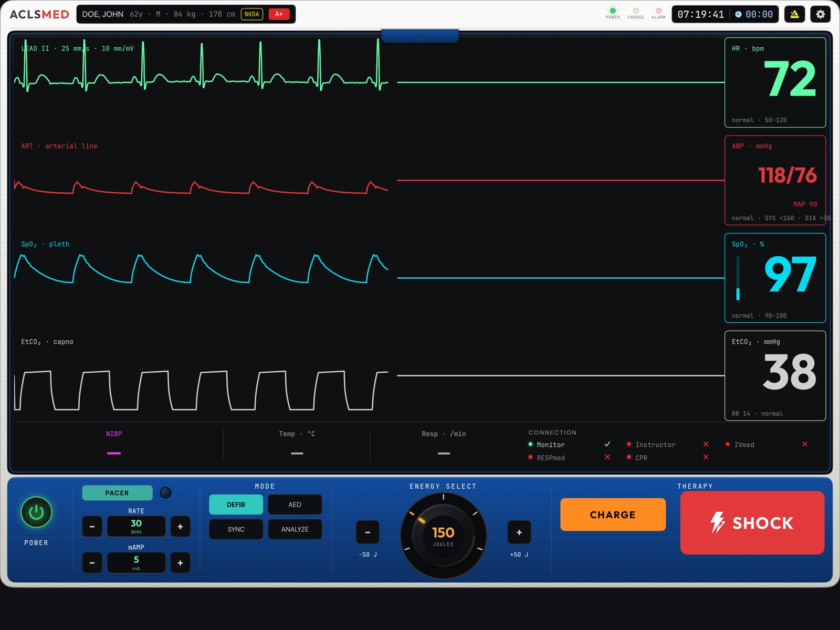Expand the pull-down tab above waveforms

(x=420, y=36)
